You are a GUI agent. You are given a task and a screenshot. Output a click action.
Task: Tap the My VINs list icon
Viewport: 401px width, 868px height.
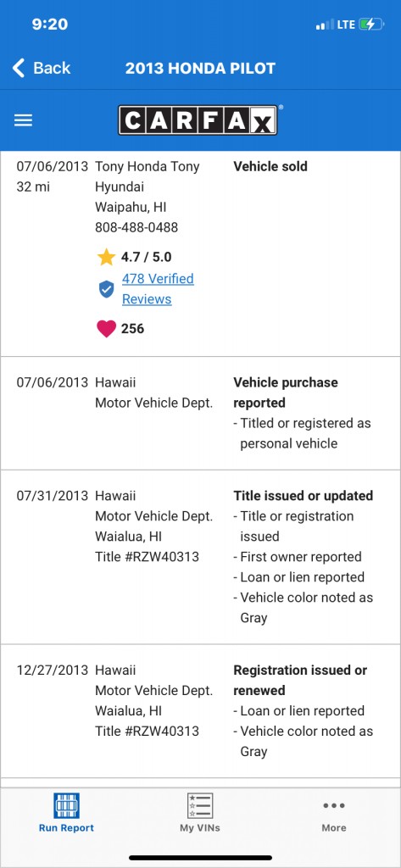pyautogui.click(x=200, y=805)
